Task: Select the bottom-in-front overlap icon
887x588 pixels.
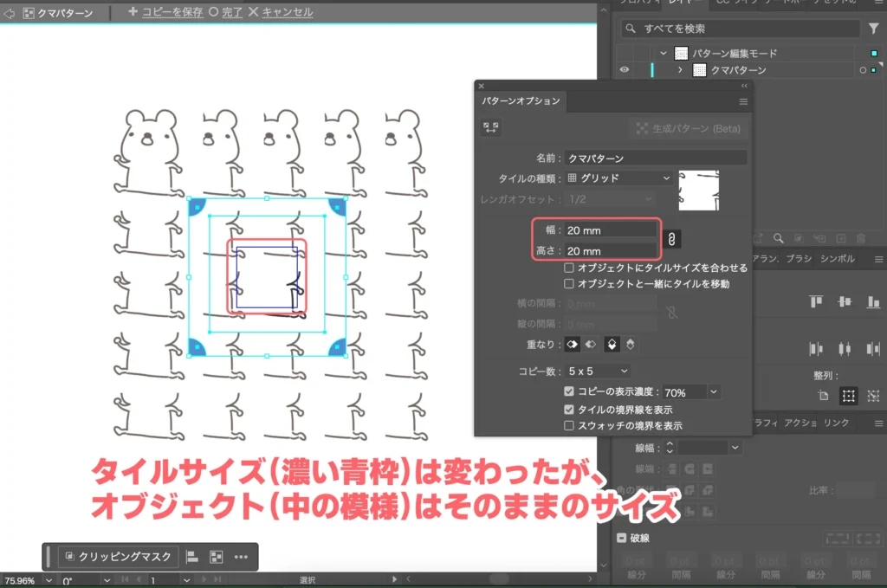Action: tap(631, 344)
